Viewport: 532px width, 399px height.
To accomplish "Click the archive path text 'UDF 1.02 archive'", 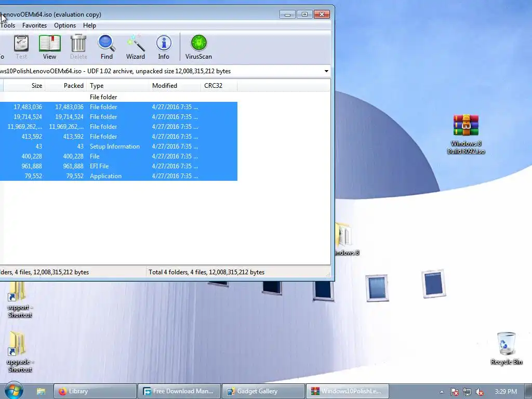I will click(110, 71).
